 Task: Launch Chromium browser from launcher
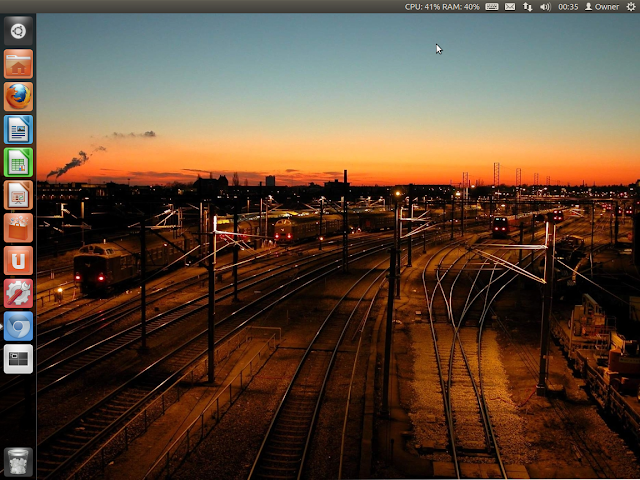click(18, 327)
